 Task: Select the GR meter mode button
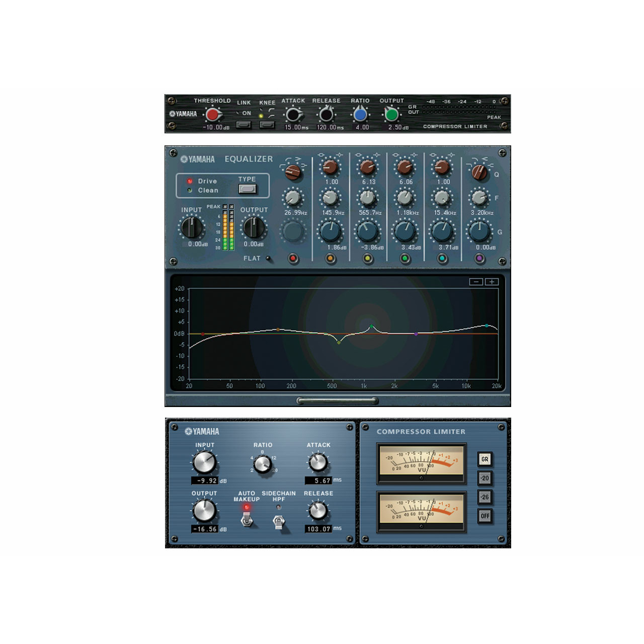pos(485,459)
